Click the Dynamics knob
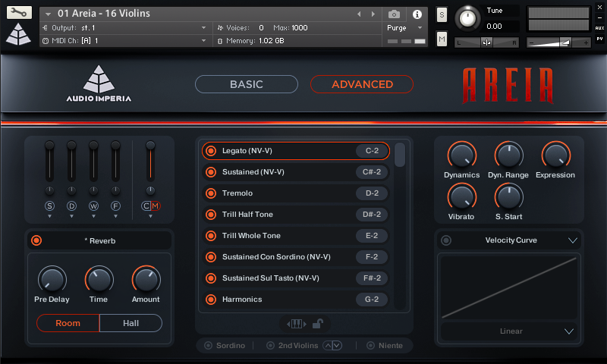This screenshot has height=364, width=607. click(x=461, y=155)
